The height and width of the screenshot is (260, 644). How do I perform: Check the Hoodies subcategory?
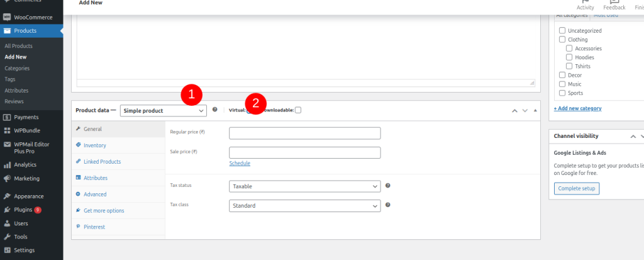click(569, 57)
